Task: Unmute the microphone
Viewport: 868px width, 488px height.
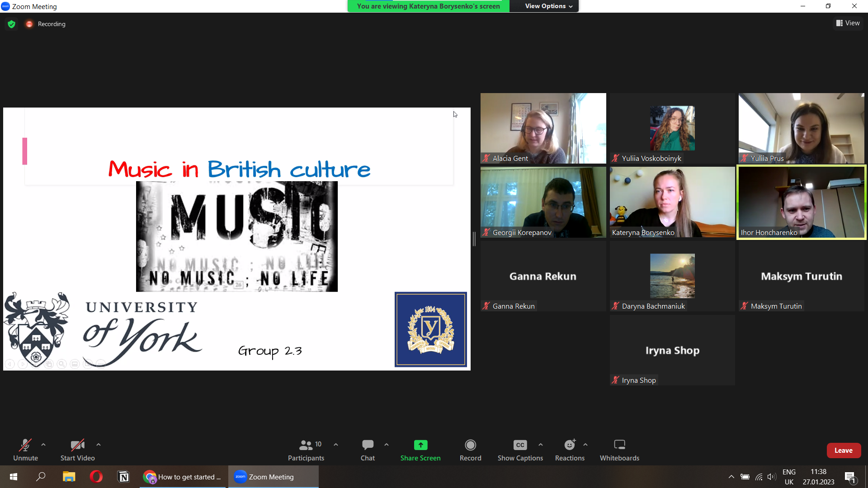Action: click(25, 450)
